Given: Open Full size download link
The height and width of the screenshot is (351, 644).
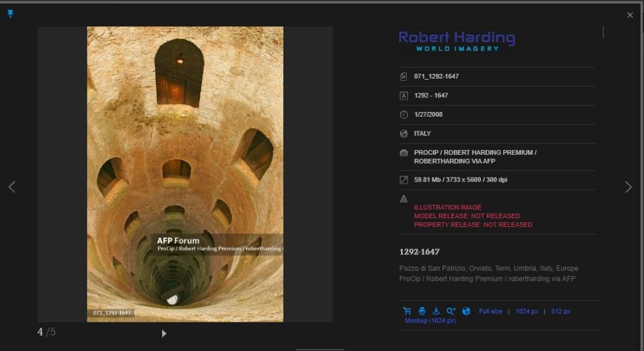Looking at the screenshot, I should pos(491,311).
